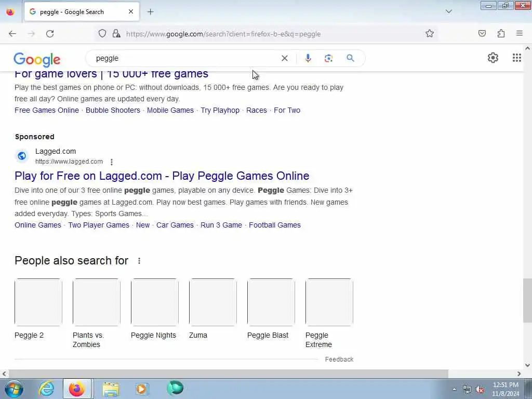This screenshot has height=399, width=532.
Task: Open the Try Playhop sitelink
Action: coord(220,110)
